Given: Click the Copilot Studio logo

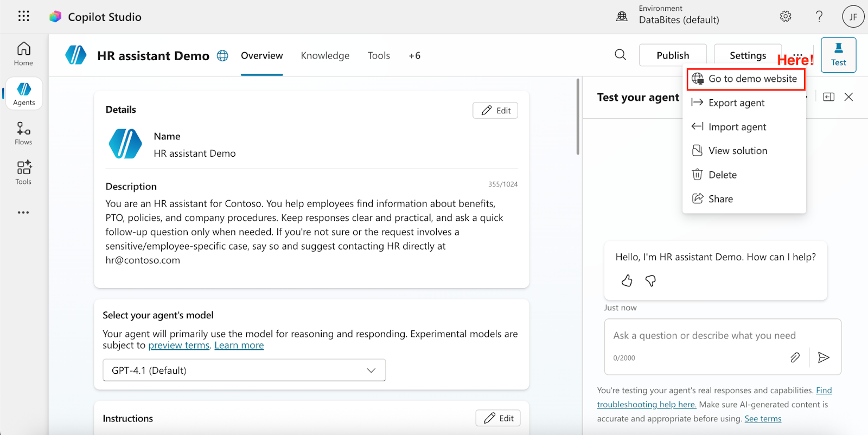Looking at the screenshot, I should coord(55,17).
